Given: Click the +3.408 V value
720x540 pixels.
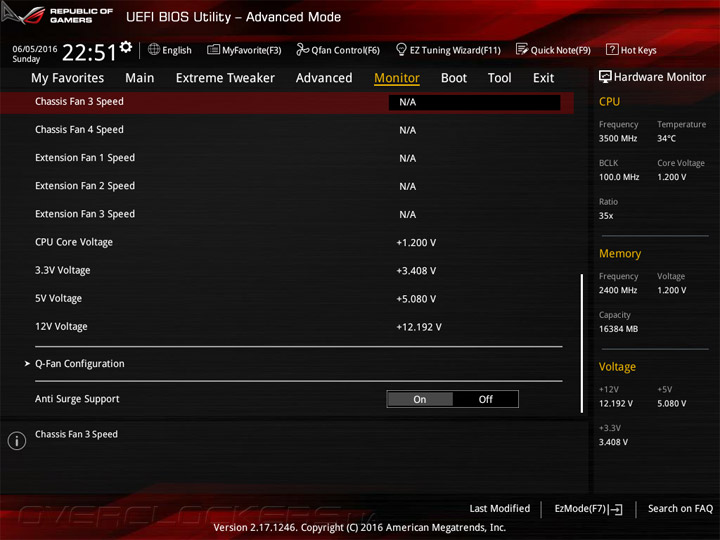Looking at the screenshot, I should click(x=416, y=271).
